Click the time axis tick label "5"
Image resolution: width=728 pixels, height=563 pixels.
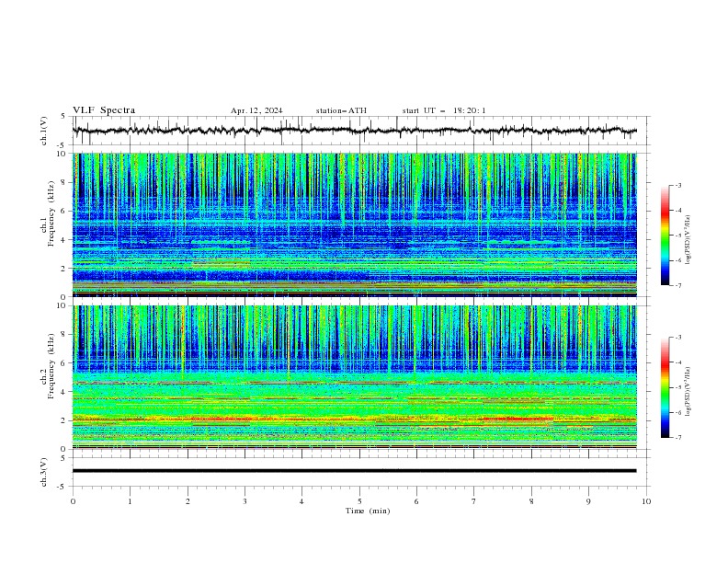point(359,501)
